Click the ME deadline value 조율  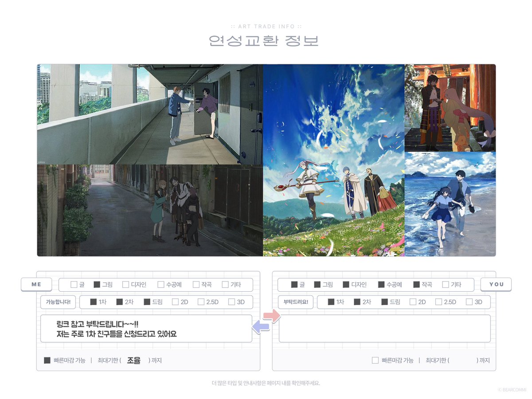(134, 360)
